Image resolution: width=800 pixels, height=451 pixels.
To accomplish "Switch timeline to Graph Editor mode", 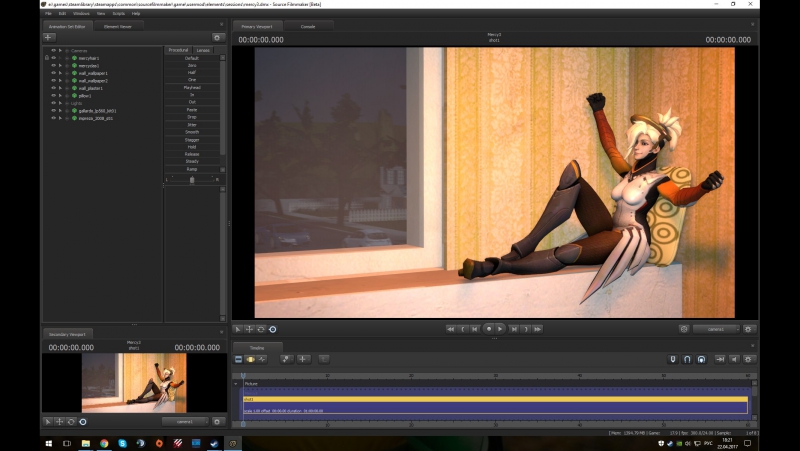I will 263,358.
